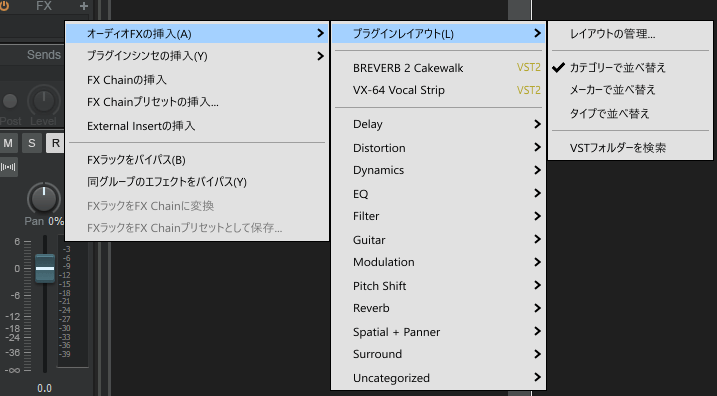Select 同グループのエフェクトをバイパス(Y)

197,182
